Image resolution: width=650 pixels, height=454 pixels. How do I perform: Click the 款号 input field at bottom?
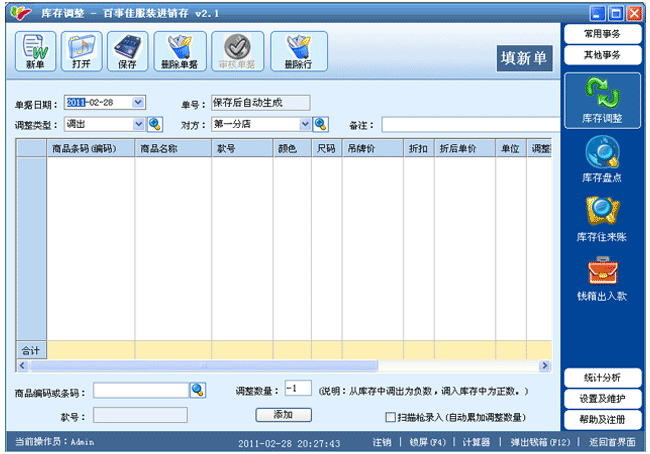tap(140, 415)
